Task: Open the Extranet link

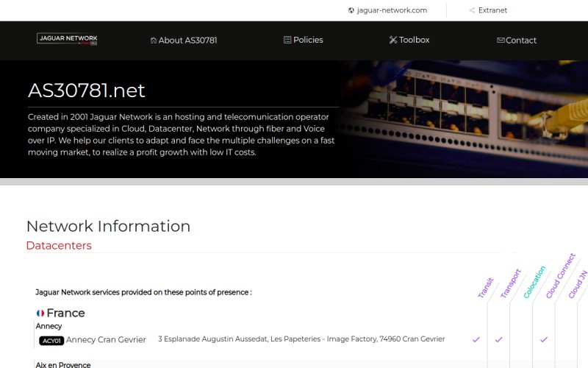Action: coord(492,10)
